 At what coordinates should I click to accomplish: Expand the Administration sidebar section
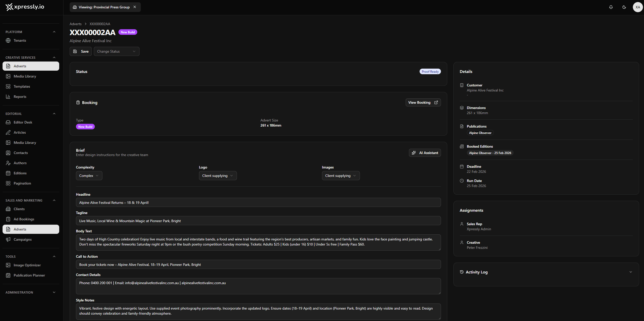tap(54, 292)
